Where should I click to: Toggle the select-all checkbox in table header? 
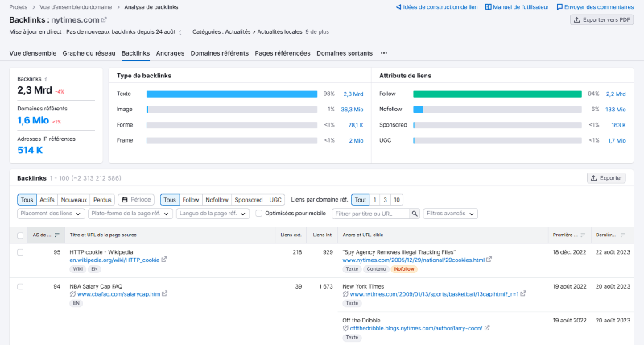[x=20, y=235]
